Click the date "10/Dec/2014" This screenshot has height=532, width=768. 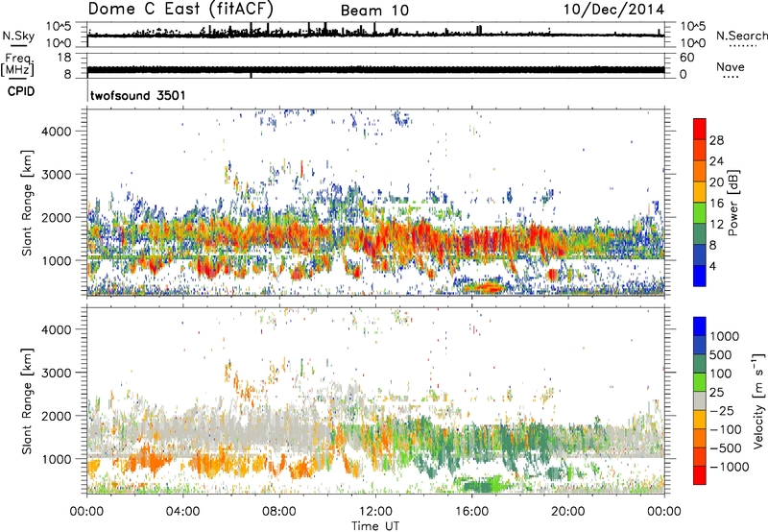click(x=613, y=10)
